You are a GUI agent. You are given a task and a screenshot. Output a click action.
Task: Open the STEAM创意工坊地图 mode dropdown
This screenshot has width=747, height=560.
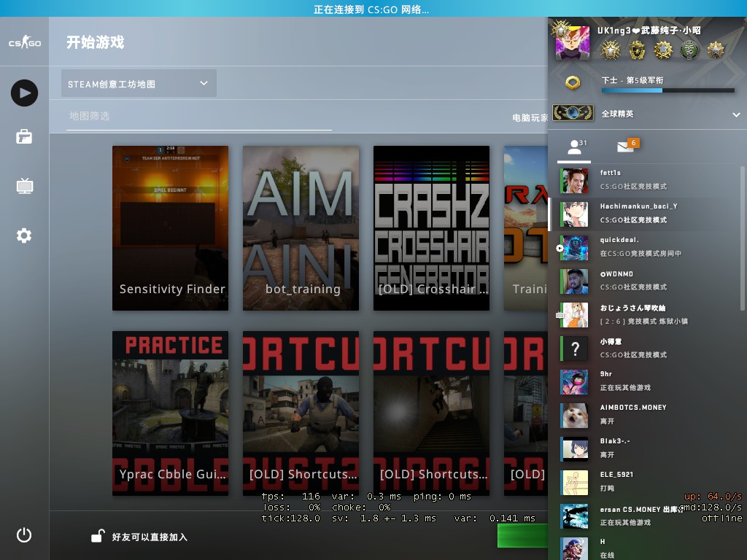tap(139, 84)
